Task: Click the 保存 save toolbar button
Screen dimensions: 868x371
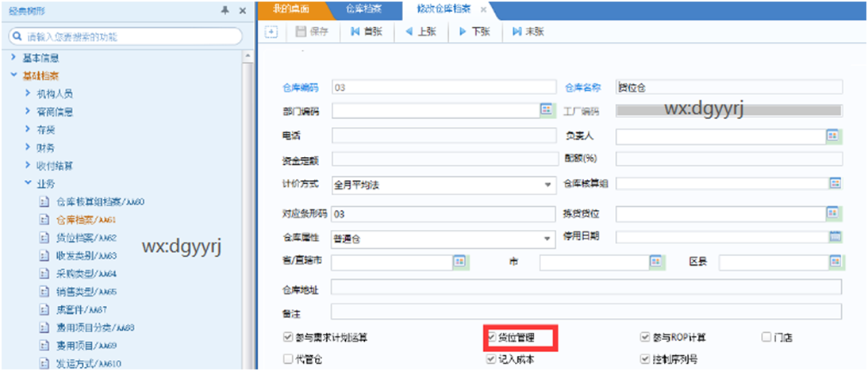Action: (313, 32)
